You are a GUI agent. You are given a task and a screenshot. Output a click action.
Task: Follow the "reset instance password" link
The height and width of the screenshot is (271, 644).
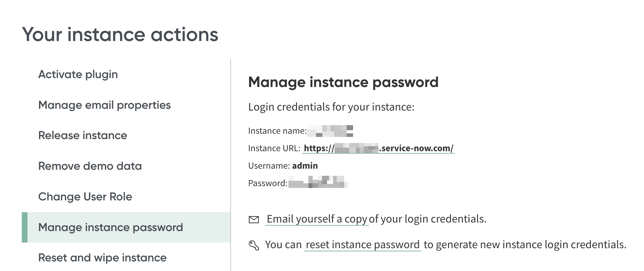tap(362, 245)
